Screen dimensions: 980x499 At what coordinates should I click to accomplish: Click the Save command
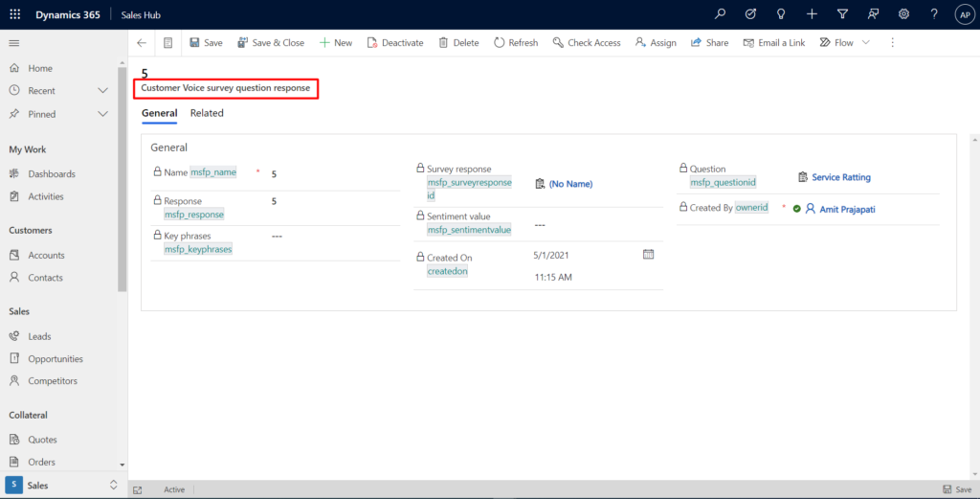[206, 42]
